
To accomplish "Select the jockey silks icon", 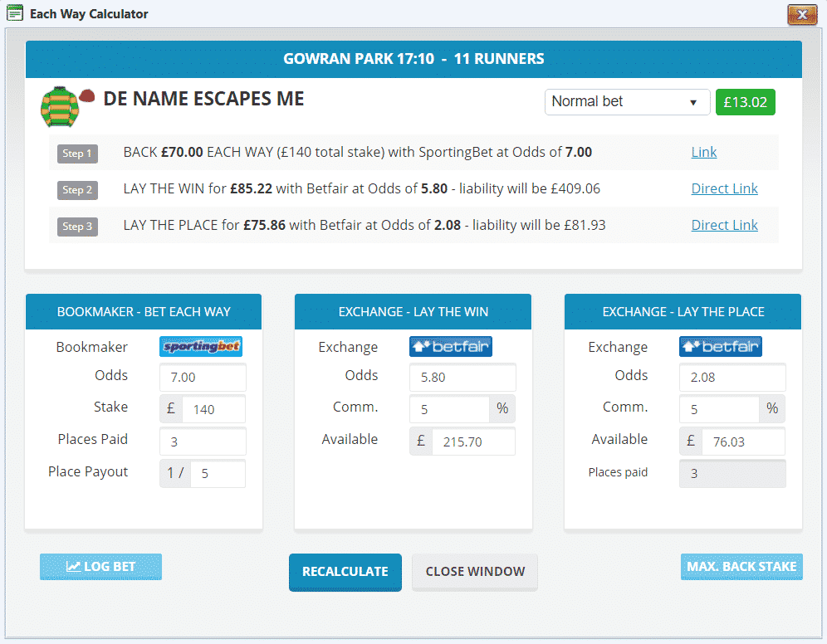I will pyautogui.click(x=61, y=106).
